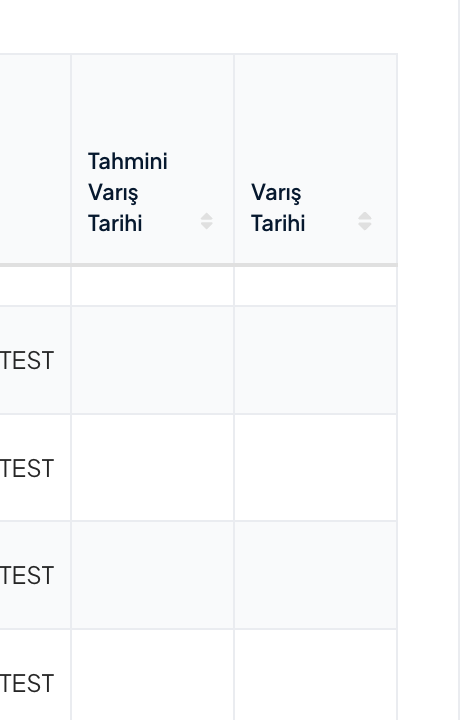Click the second TEST cell

27,468
